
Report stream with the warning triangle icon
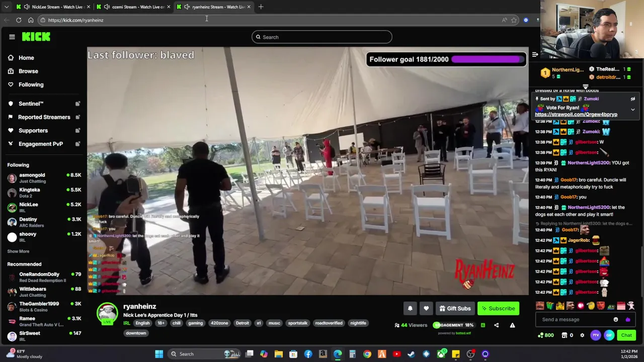[512, 325]
